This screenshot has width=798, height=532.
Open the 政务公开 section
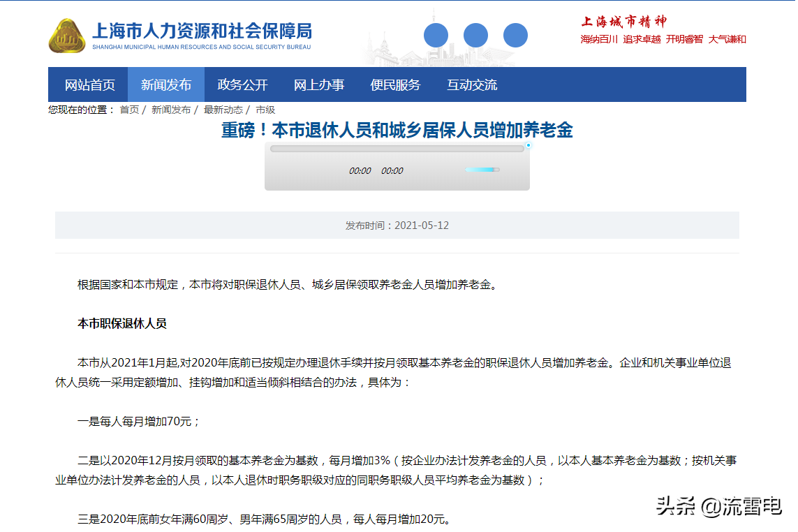point(244,84)
